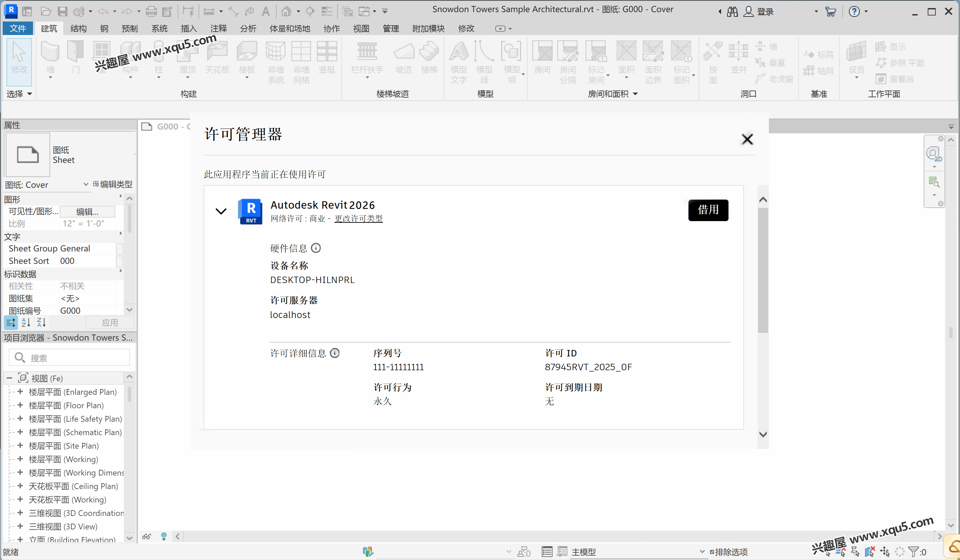Switch to the 注释 ribbon tab
This screenshot has height=560, width=960.
[x=218, y=29]
